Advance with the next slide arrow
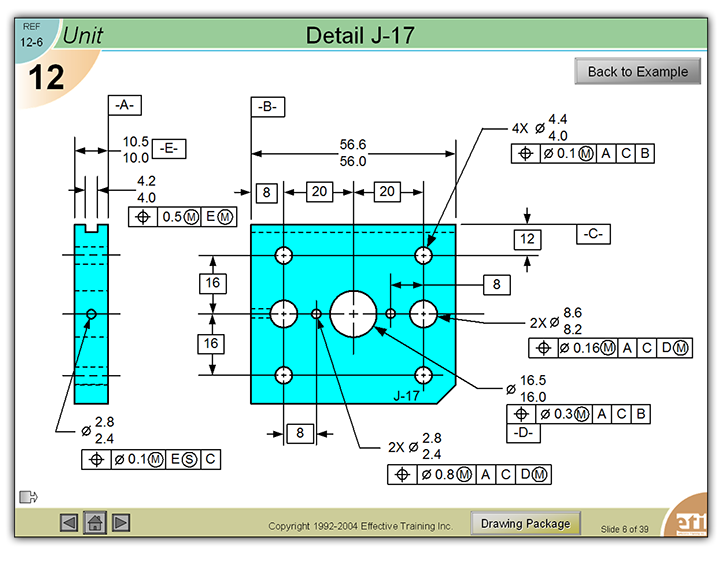The width and height of the screenshot is (723, 574). pos(121,522)
